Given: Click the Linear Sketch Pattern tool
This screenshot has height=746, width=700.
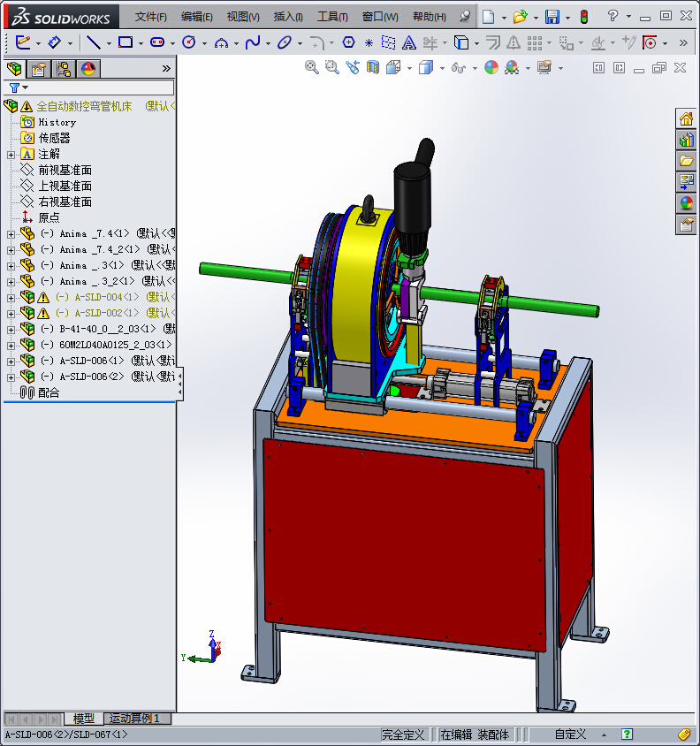Looking at the screenshot, I should (535, 42).
